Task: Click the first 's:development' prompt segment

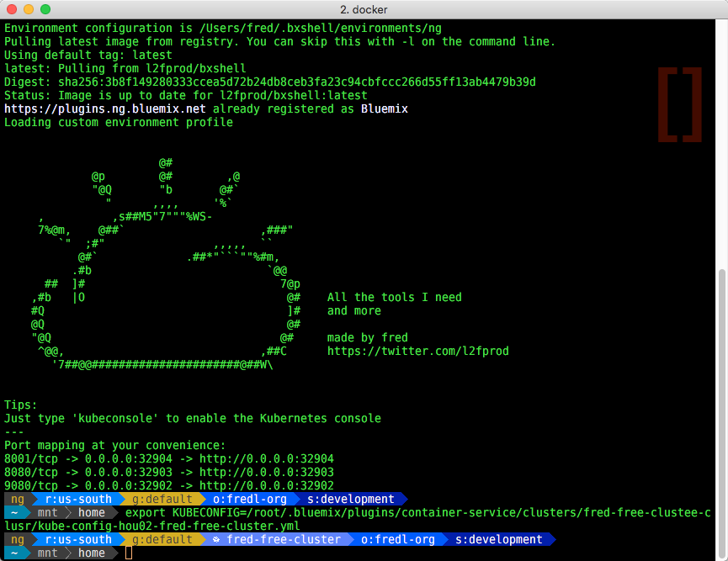Action: (x=351, y=500)
